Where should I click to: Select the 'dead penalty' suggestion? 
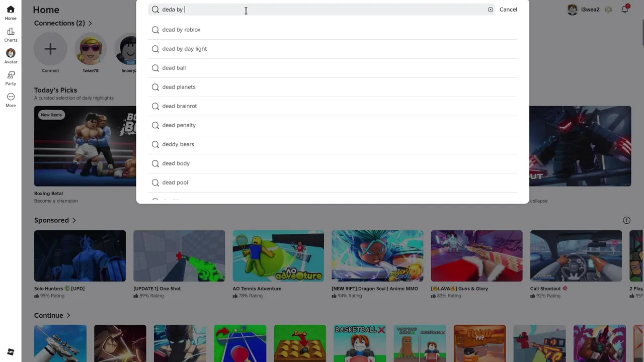[x=333, y=125]
